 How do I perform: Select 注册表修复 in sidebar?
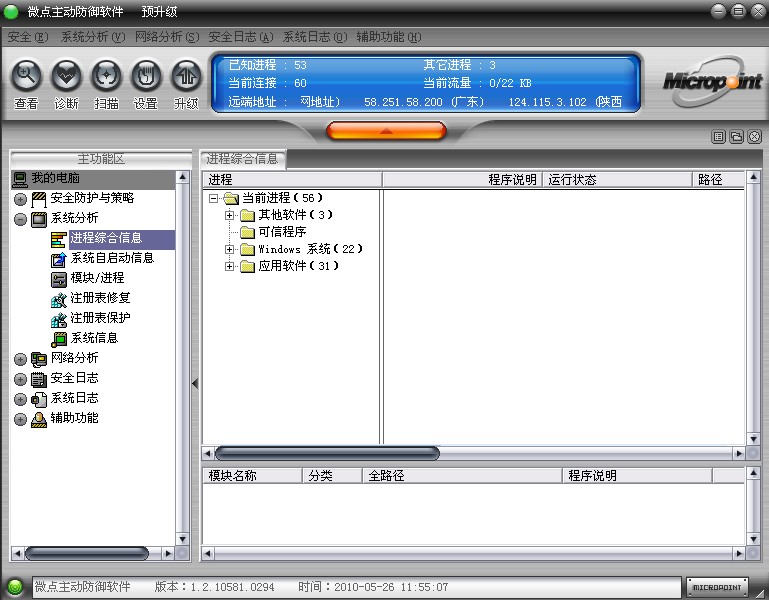tap(101, 298)
